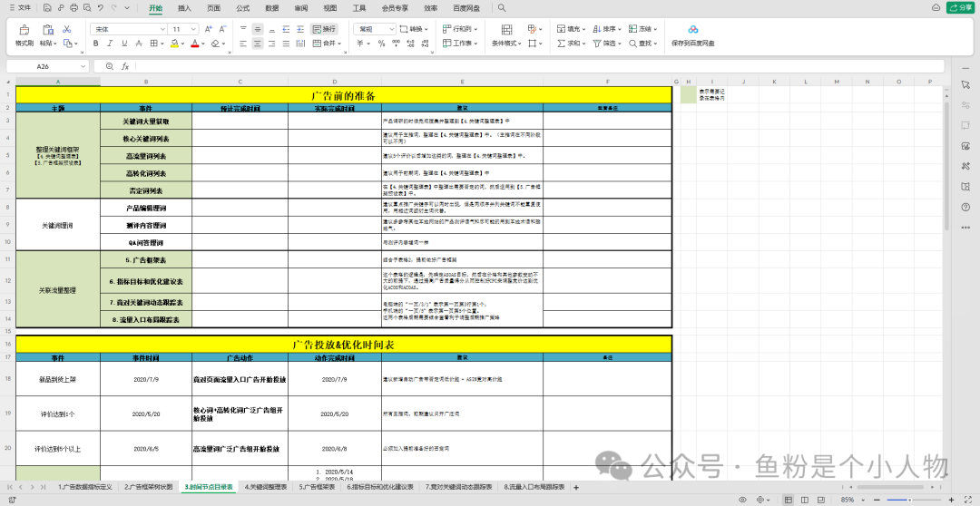Click the zoom lens icon in formula bar

pos(110,66)
